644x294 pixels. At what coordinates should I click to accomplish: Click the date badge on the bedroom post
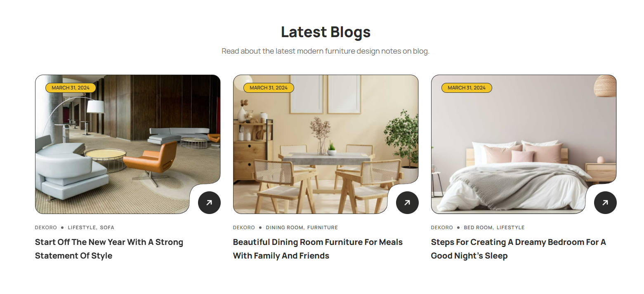click(467, 88)
